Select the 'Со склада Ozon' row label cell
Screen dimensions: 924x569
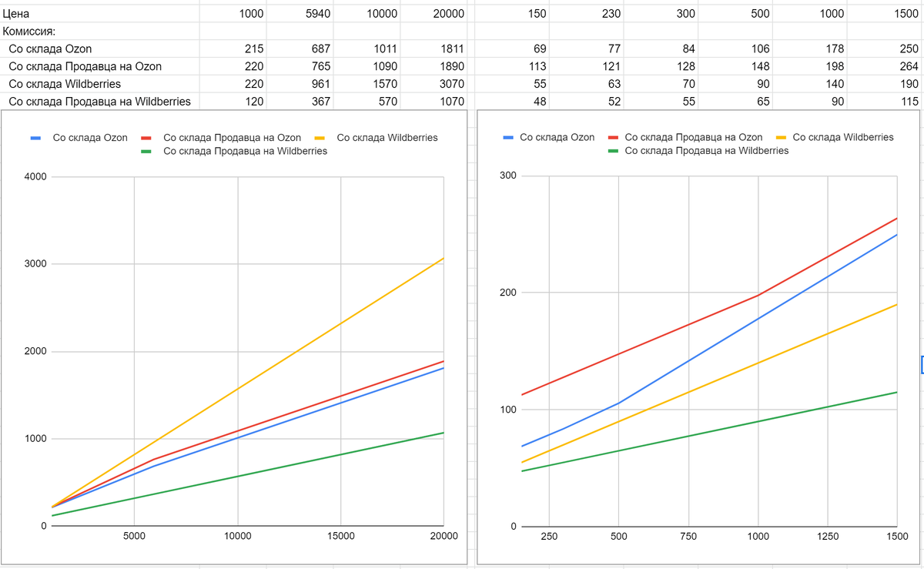point(100,49)
